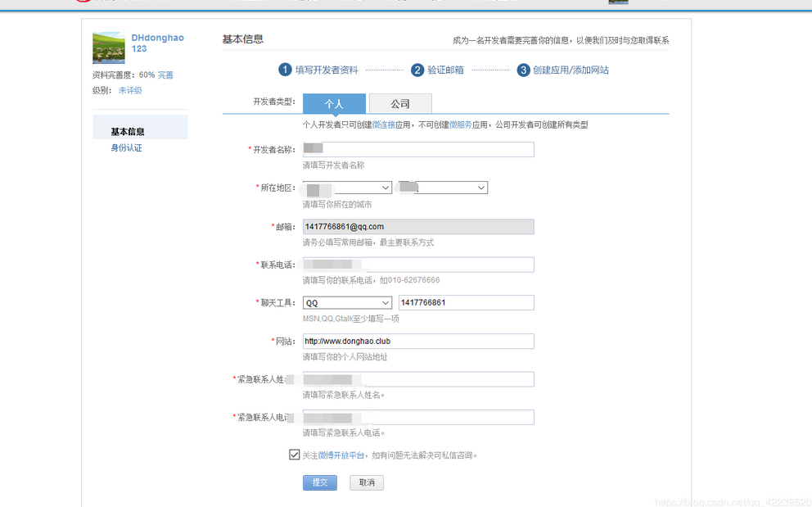The width and height of the screenshot is (812, 507).
Task: Focus the 网站 field with donghao.club URL
Action: coord(418,341)
